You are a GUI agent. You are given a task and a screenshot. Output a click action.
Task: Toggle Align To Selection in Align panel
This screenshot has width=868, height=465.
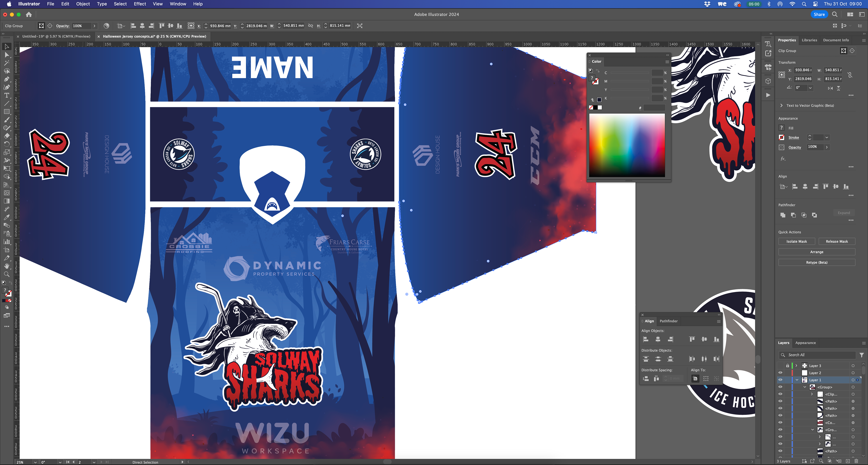tap(706, 378)
